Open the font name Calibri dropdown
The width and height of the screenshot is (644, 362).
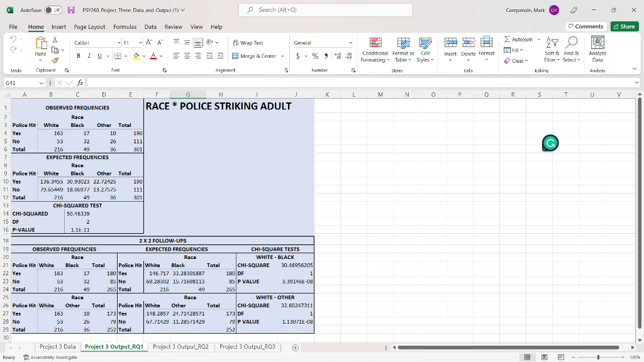pos(119,43)
